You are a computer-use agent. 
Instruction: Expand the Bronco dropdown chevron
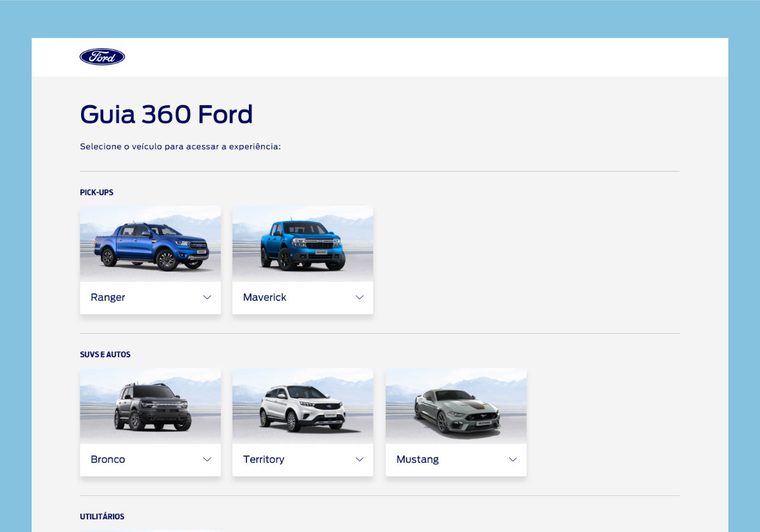tap(207, 460)
